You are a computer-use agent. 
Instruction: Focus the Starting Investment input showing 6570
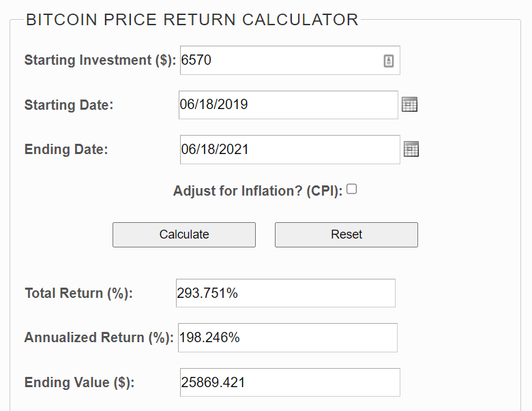coord(290,61)
